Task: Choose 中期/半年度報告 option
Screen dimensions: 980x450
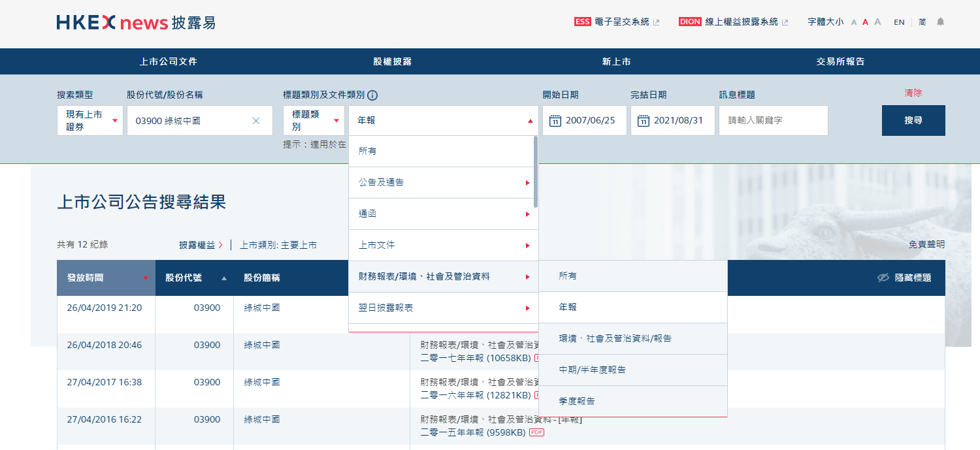Action: pyautogui.click(x=633, y=370)
